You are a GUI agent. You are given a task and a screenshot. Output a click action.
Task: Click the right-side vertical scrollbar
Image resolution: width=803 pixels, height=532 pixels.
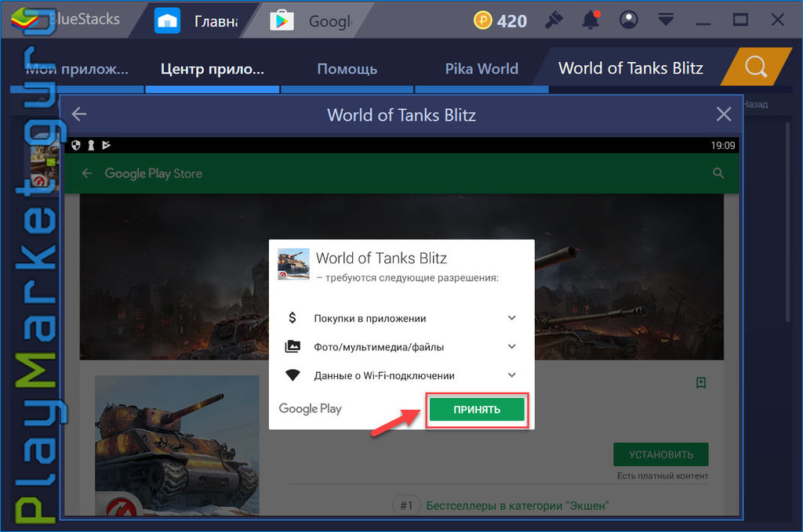click(x=788, y=220)
